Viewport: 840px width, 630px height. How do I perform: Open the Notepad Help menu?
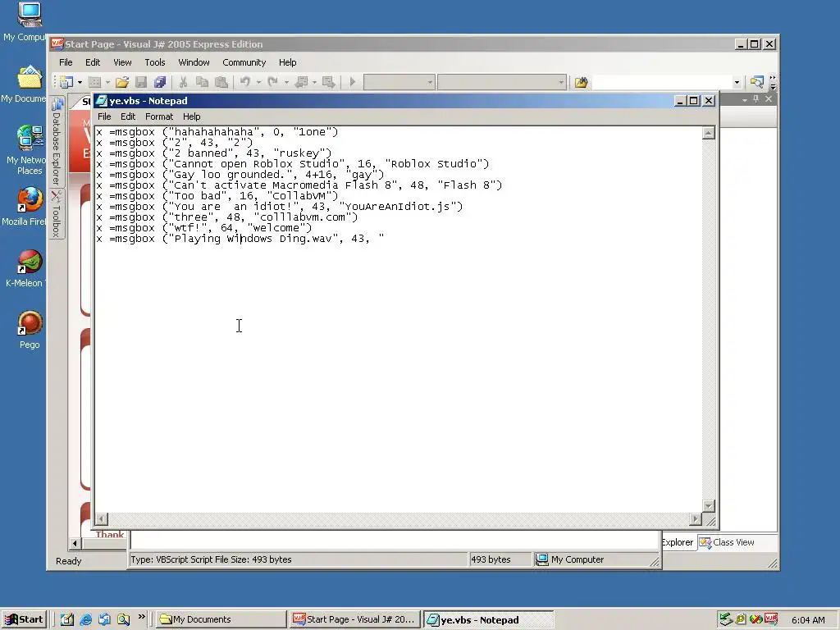click(192, 116)
